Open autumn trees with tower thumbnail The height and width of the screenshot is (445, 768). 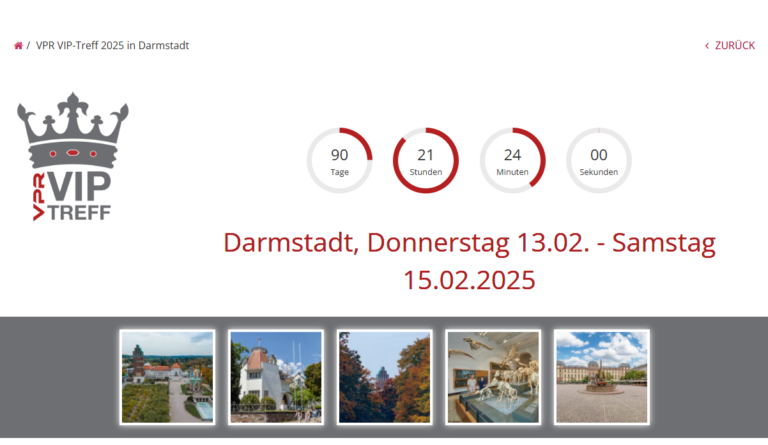tap(384, 377)
